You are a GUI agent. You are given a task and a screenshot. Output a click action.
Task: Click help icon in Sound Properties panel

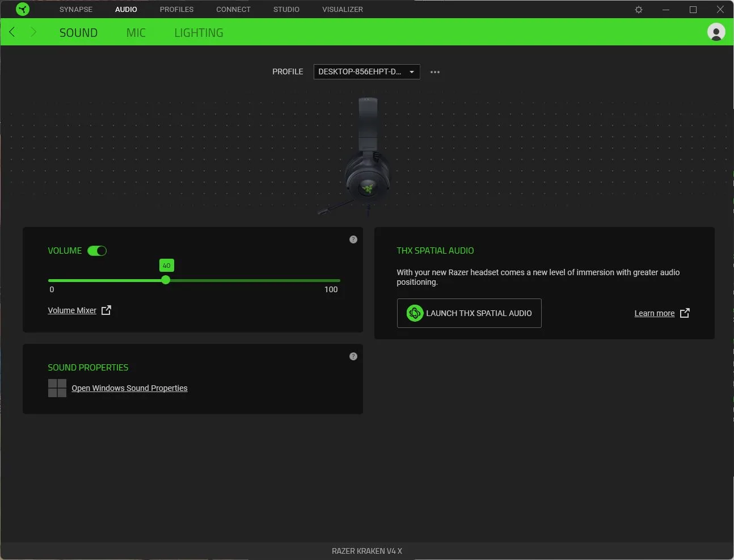[353, 356]
